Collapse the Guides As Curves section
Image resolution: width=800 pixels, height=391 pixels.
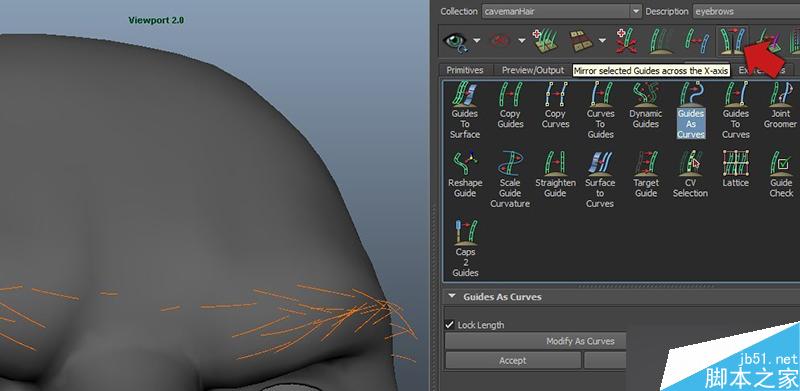coord(452,297)
